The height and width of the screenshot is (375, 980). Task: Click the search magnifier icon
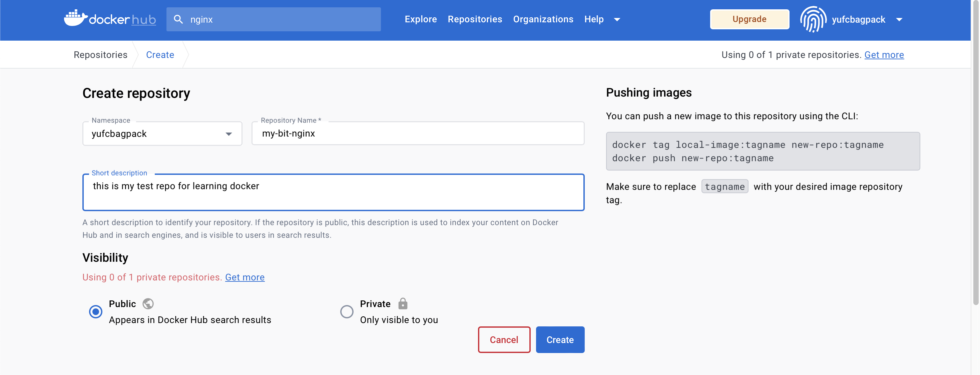point(178,19)
